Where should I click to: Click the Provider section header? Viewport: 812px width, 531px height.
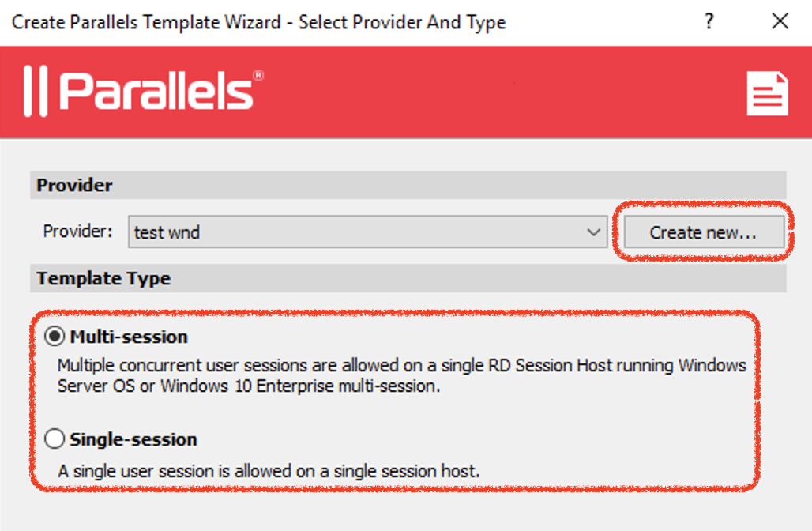(x=75, y=186)
